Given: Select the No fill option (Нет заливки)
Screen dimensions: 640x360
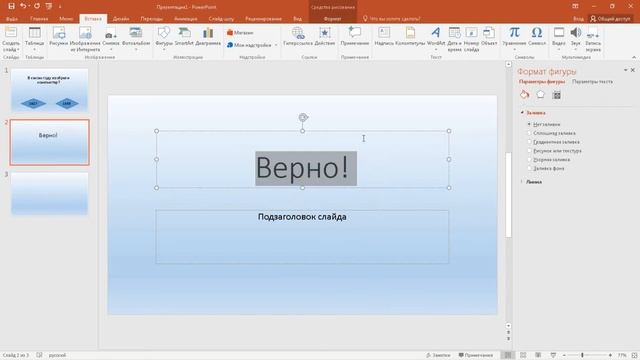Looking at the screenshot, I should pyautogui.click(x=544, y=124).
